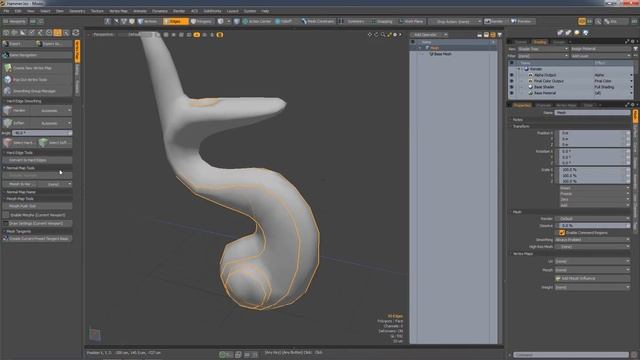This screenshot has width=640, height=360.
Task: Open the Weight vertex map dropdown
Action: pyautogui.click(x=592, y=287)
